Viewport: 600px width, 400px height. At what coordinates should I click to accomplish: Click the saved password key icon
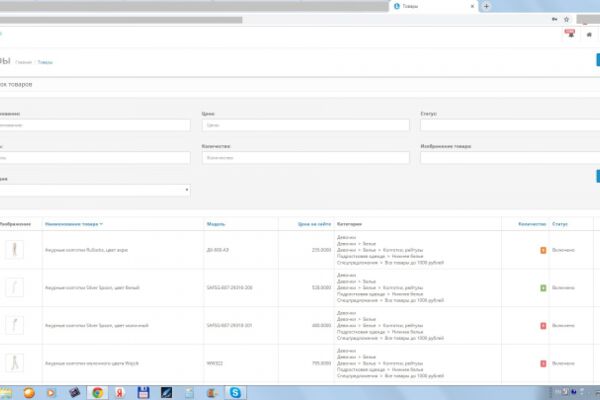(554, 19)
